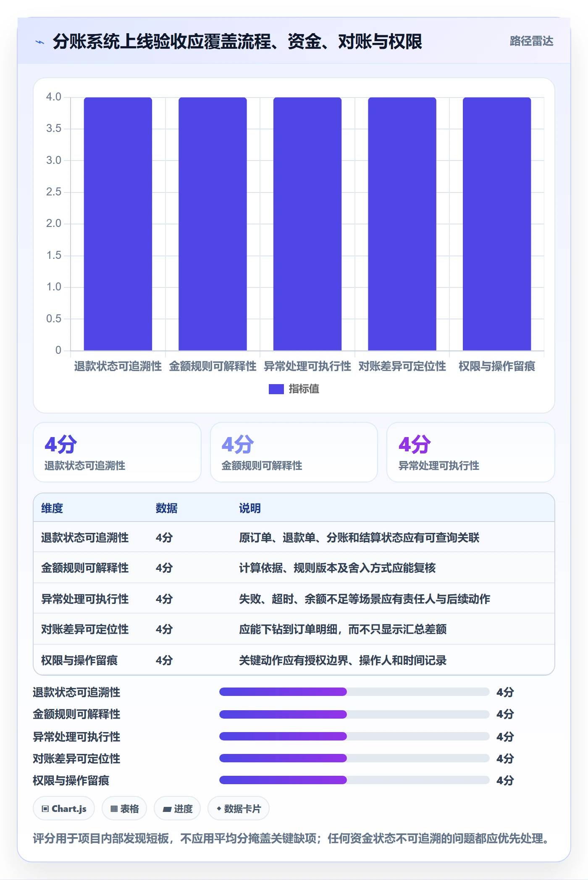Open the 异常处理可执行性 4分 data card
This screenshot has height=880, width=588.
pyautogui.click(x=471, y=452)
